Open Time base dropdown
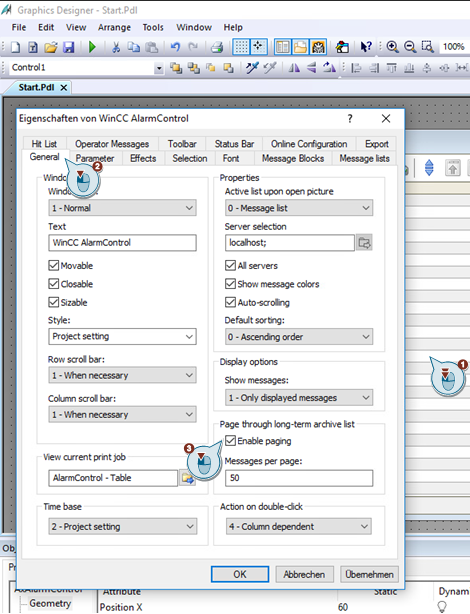The image size is (470, 614). 123,526
